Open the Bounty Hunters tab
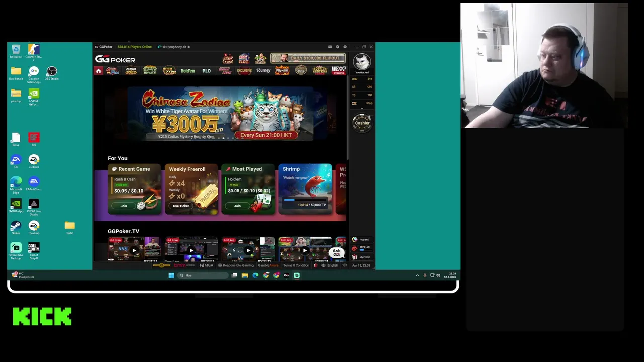Image resolution: width=644 pixels, height=362 pixels. pyautogui.click(x=319, y=70)
